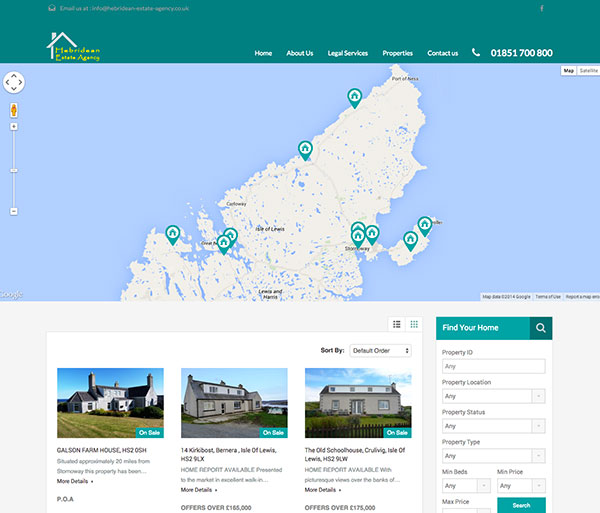Click the phone icon beside 01851 700 800

pos(476,52)
